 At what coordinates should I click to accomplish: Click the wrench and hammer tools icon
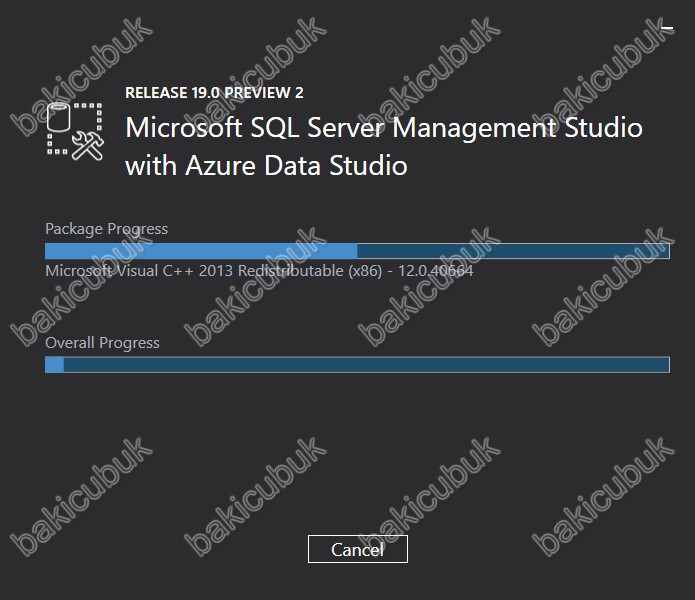pyautogui.click(x=88, y=146)
